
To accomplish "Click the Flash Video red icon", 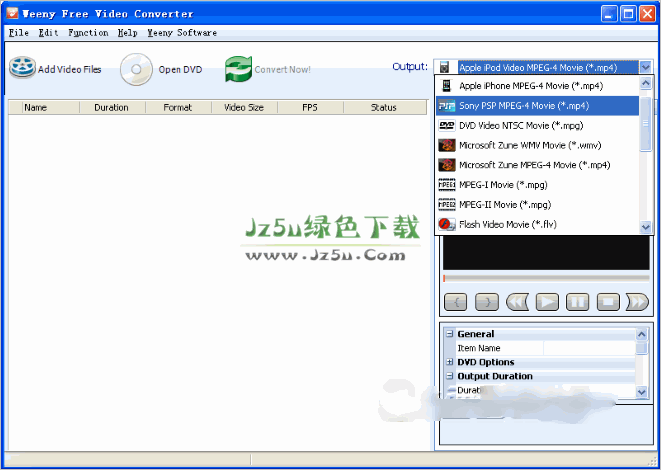I will point(446,224).
